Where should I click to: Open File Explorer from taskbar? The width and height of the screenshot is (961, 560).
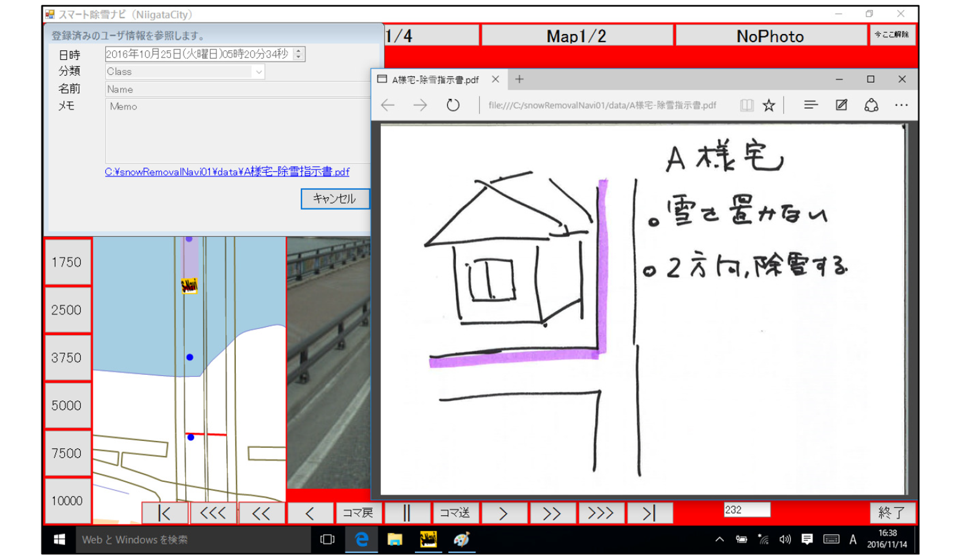395,539
